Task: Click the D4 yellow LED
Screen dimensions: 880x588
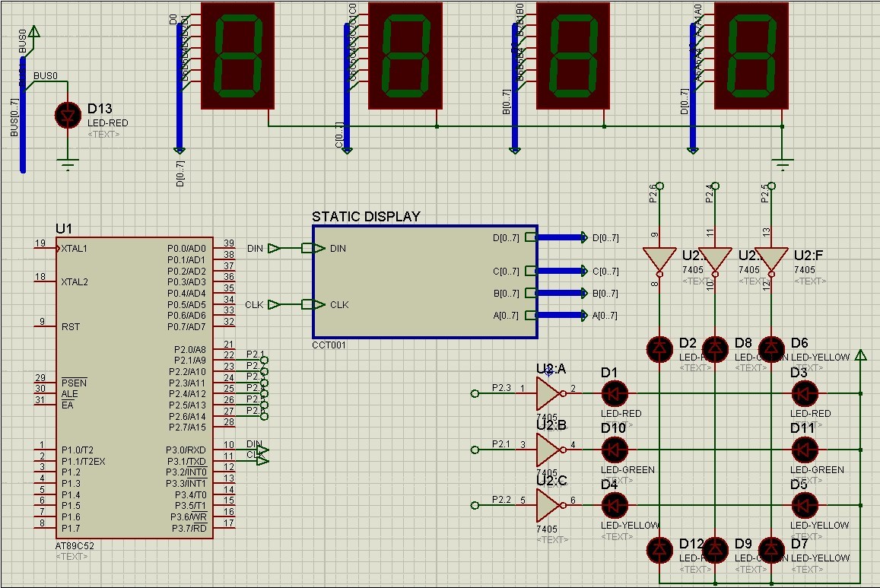Action: (x=615, y=504)
